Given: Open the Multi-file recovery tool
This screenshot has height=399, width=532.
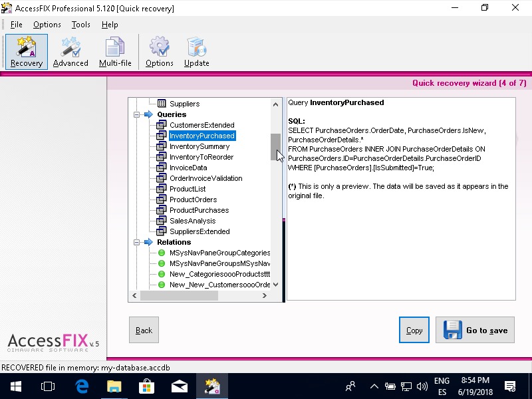Looking at the screenshot, I should pos(115,52).
